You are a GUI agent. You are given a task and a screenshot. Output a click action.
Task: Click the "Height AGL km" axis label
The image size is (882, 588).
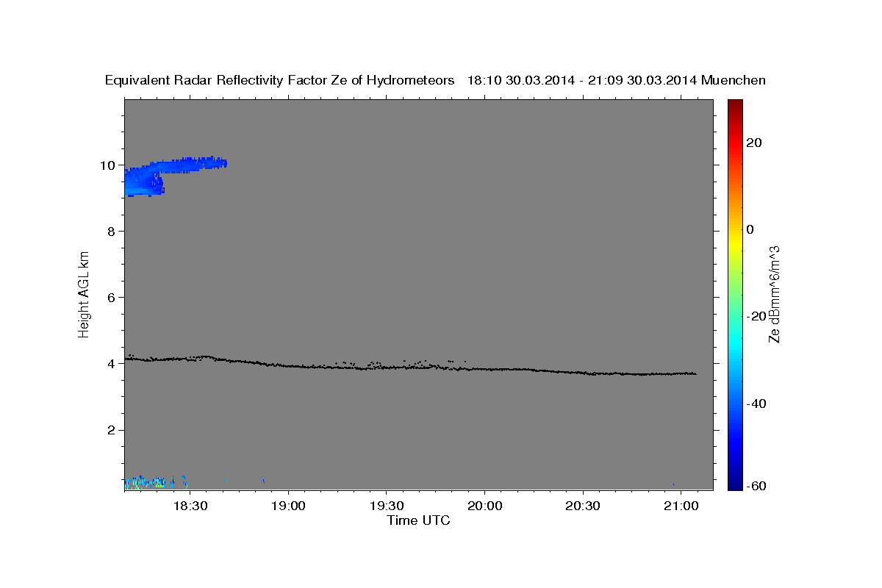84,294
